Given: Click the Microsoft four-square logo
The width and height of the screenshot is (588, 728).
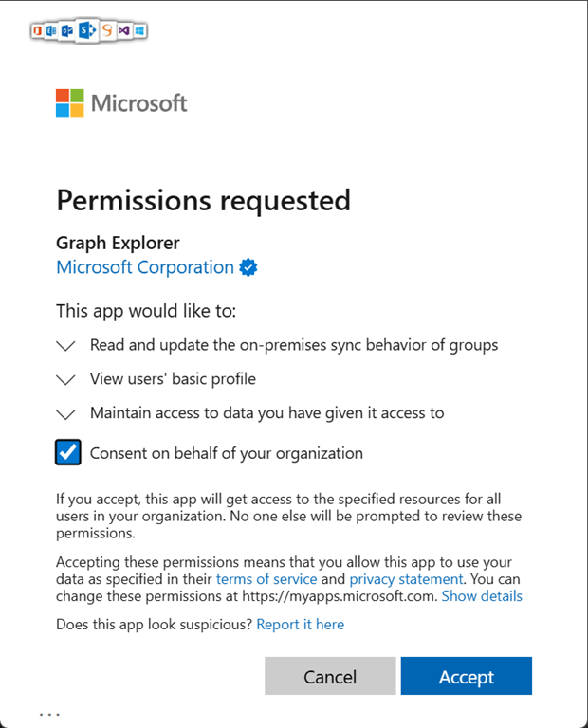Looking at the screenshot, I should (x=69, y=103).
